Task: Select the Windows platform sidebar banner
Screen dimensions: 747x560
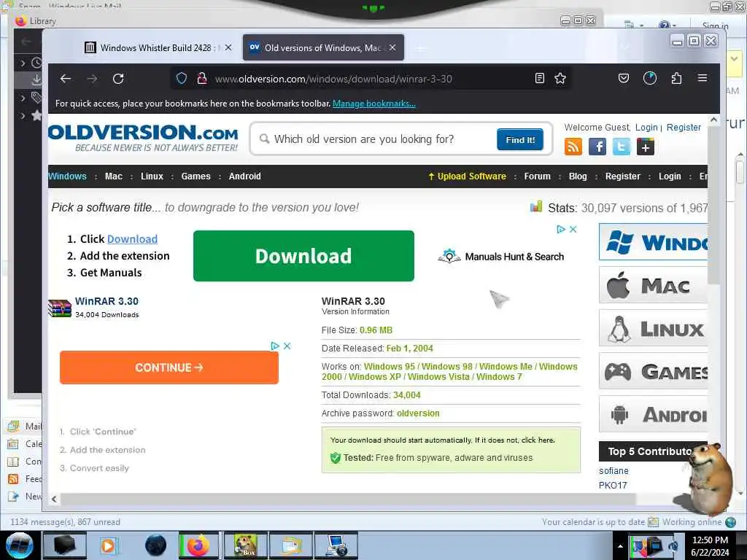Action: (653, 242)
